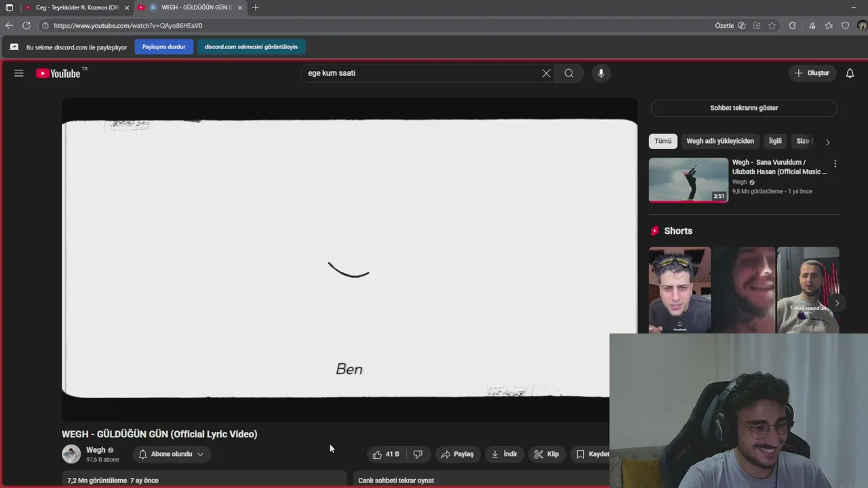Show next Shorts with the arrow
This screenshot has height=488, width=868.
[837, 304]
